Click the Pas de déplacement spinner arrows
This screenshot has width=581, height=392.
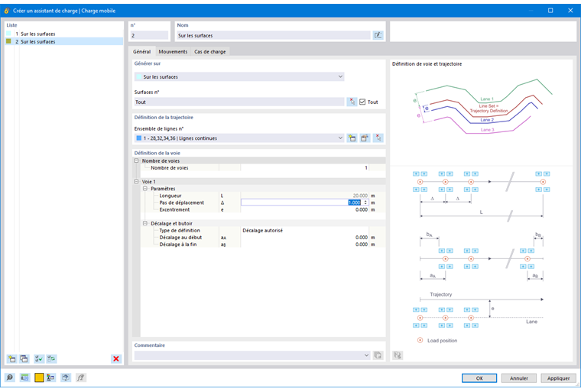coord(365,202)
